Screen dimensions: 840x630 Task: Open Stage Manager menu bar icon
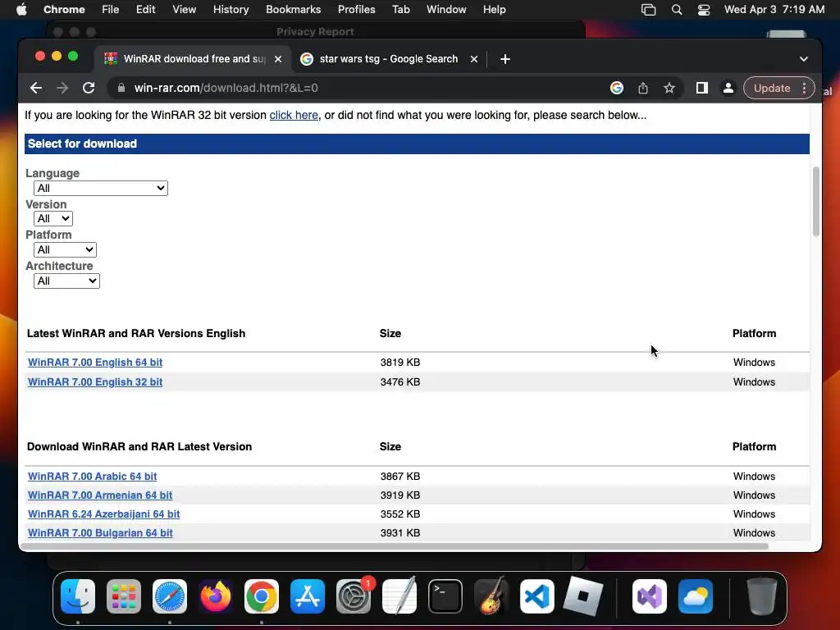(x=648, y=10)
